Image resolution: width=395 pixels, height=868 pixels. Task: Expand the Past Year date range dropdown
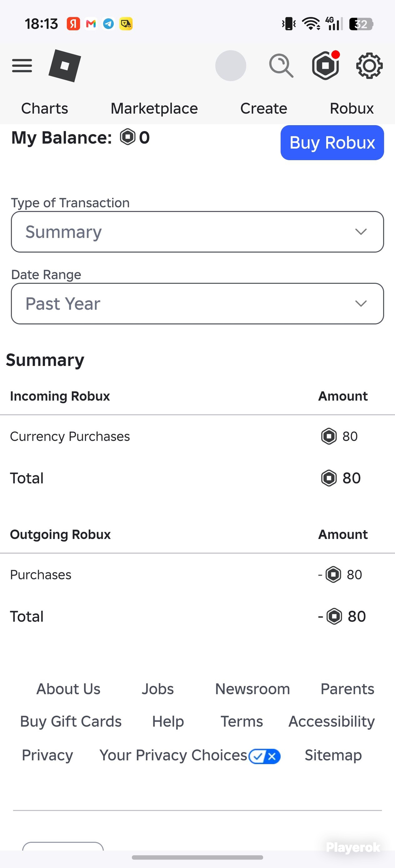click(x=197, y=304)
